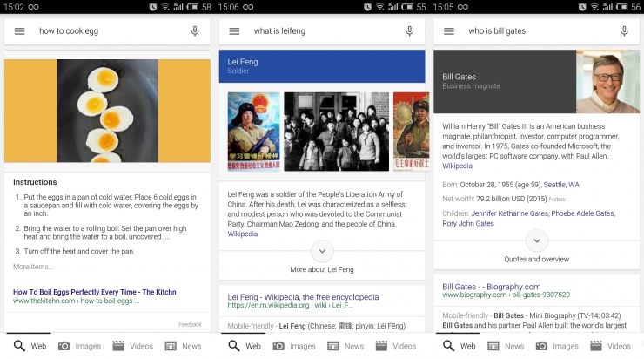This screenshot has width=644, height=359.
Task: Tap 'Quotes and overview' text
Action: (x=537, y=259)
